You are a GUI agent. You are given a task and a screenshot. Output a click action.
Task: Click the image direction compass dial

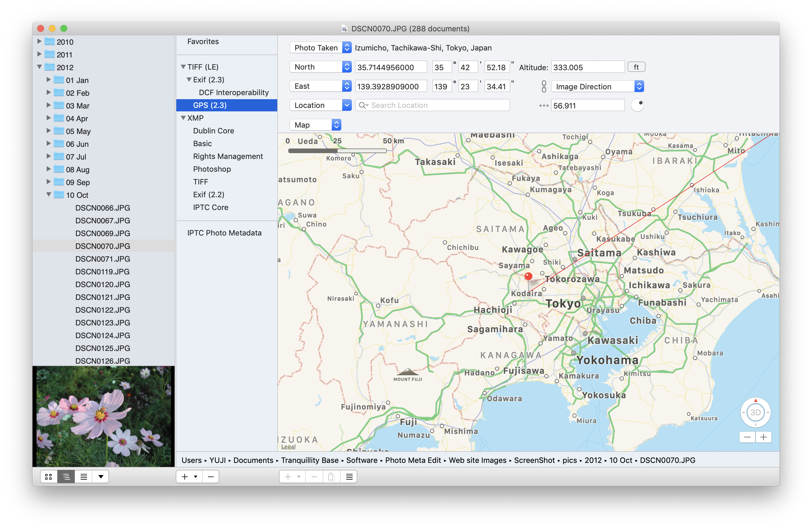(x=637, y=105)
